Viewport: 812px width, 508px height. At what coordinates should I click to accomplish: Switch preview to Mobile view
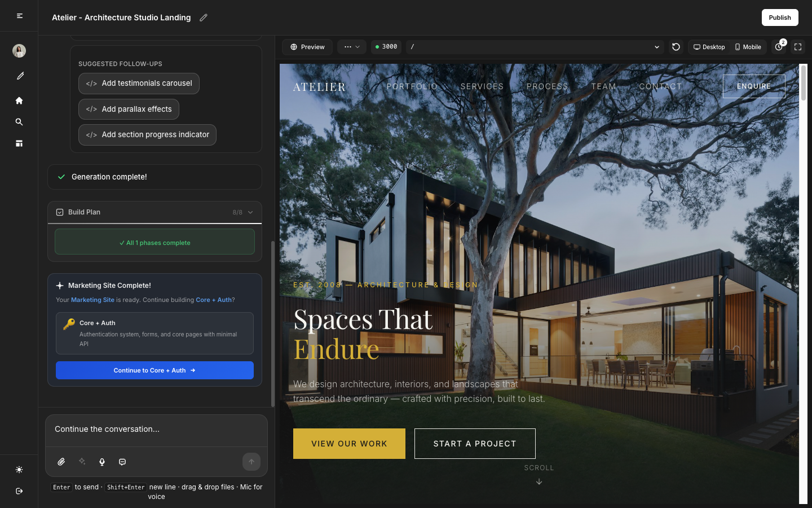[748, 47]
